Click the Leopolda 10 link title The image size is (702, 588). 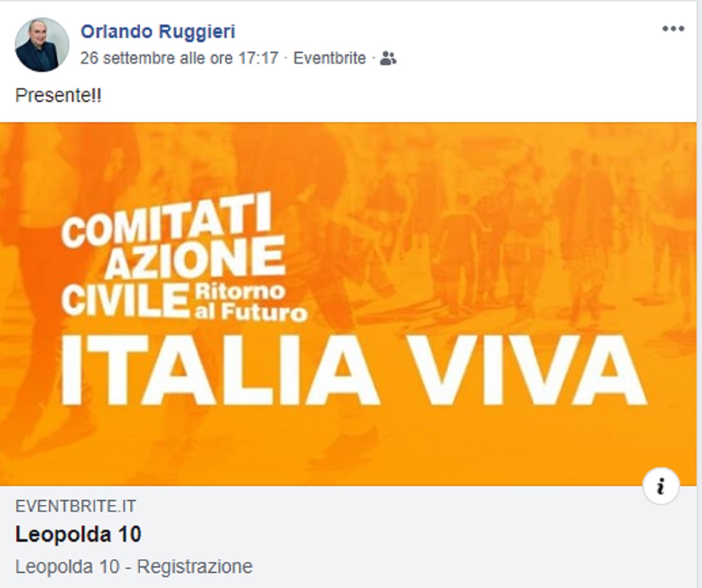(x=78, y=534)
